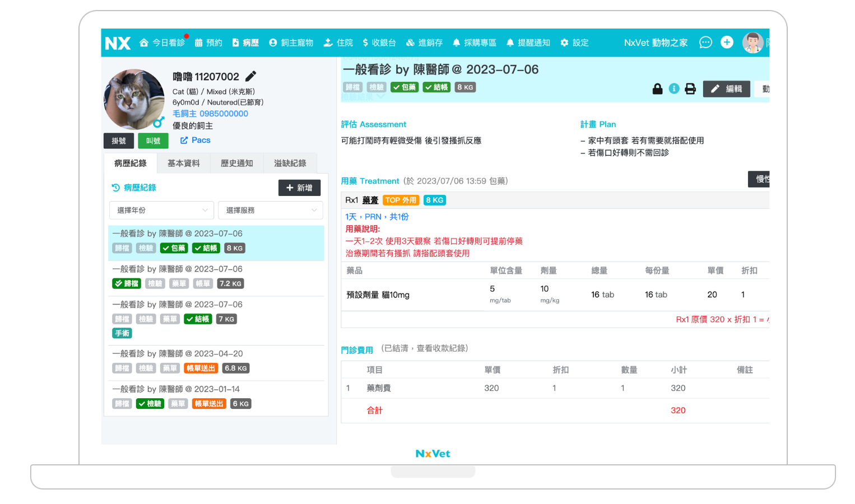Screen dimensions: 855x504
Task: Open the user avatar in top bar
Action: [752, 43]
